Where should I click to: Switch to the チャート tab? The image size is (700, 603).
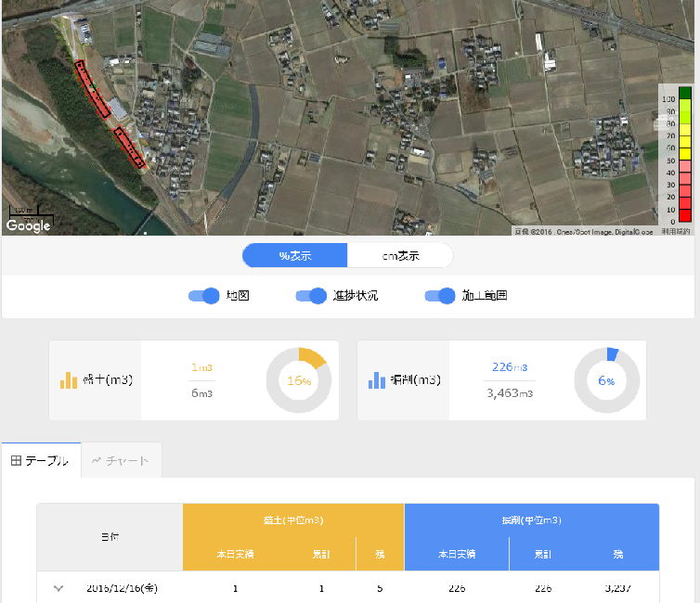(x=122, y=461)
